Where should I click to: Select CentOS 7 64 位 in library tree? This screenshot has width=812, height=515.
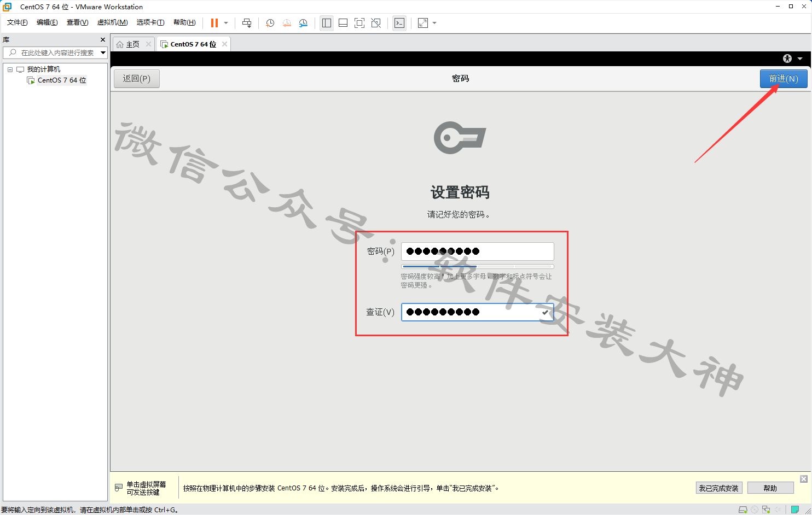tap(62, 80)
